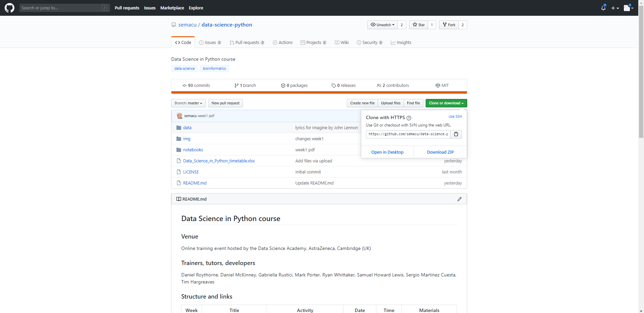Switch to the Projects tab
The width and height of the screenshot is (644, 313).
click(x=314, y=43)
